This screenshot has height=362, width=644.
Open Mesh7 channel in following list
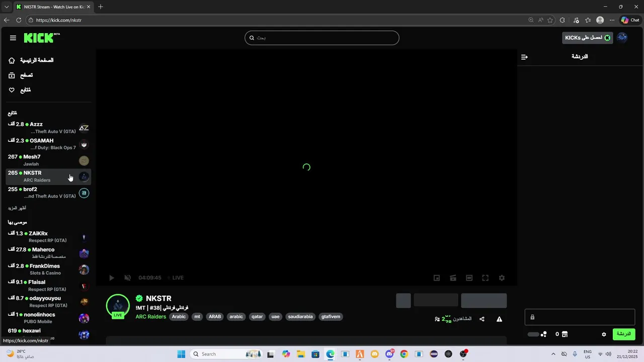click(x=48, y=160)
